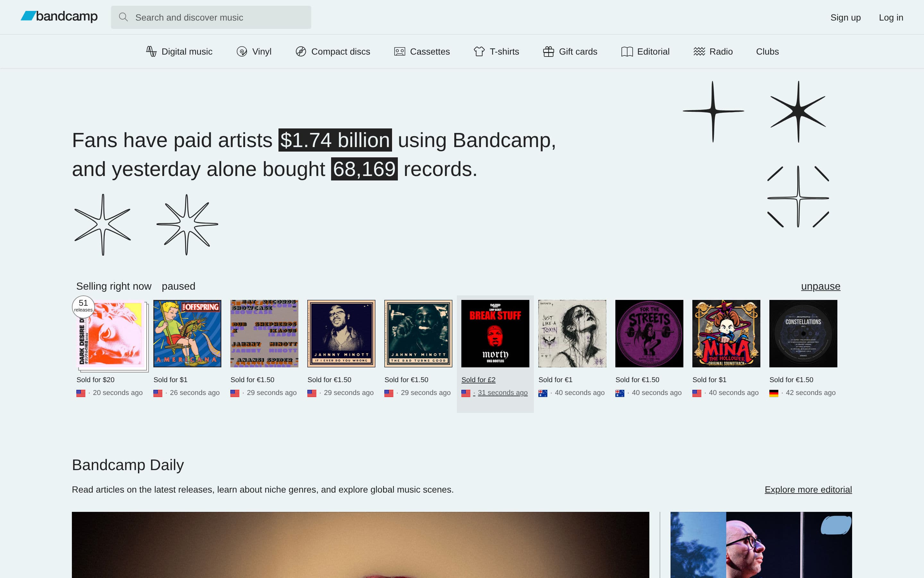This screenshot has width=924, height=578.
Task: Click the Sign up link
Action: 845,18
